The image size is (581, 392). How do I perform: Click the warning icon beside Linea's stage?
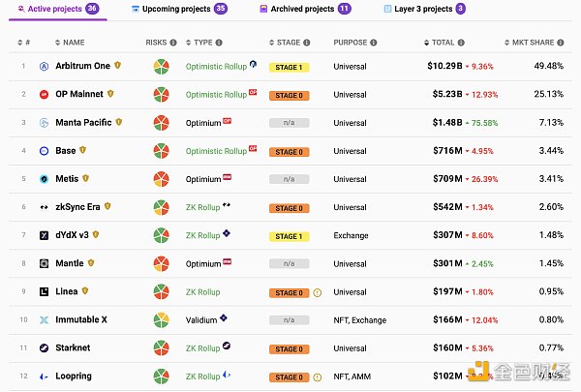[318, 291]
